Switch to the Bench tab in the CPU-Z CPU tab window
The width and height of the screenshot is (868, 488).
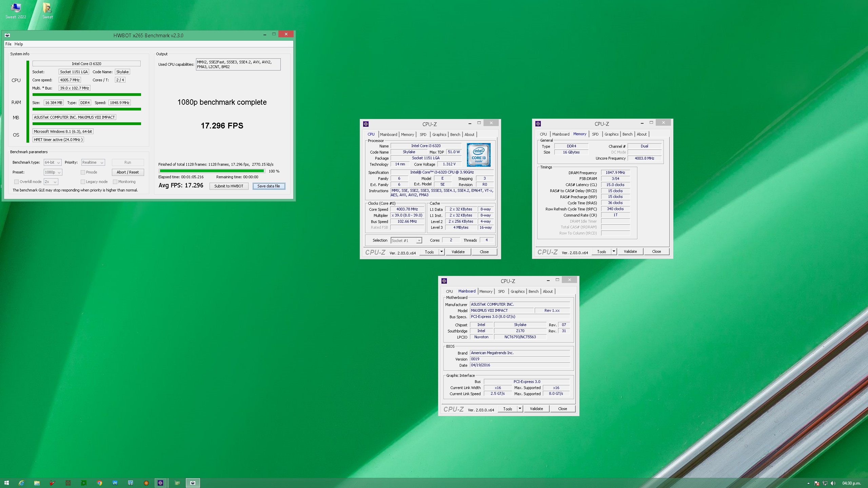click(455, 135)
